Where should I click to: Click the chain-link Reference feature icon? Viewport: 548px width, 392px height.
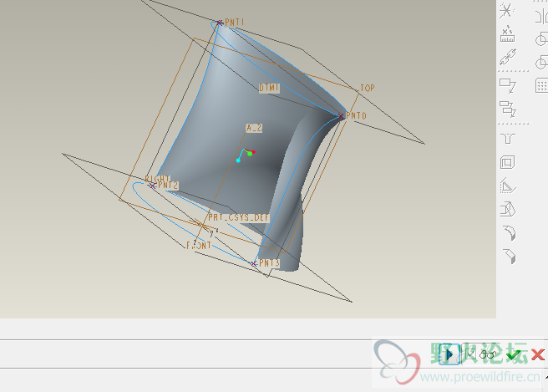click(508, 57)
